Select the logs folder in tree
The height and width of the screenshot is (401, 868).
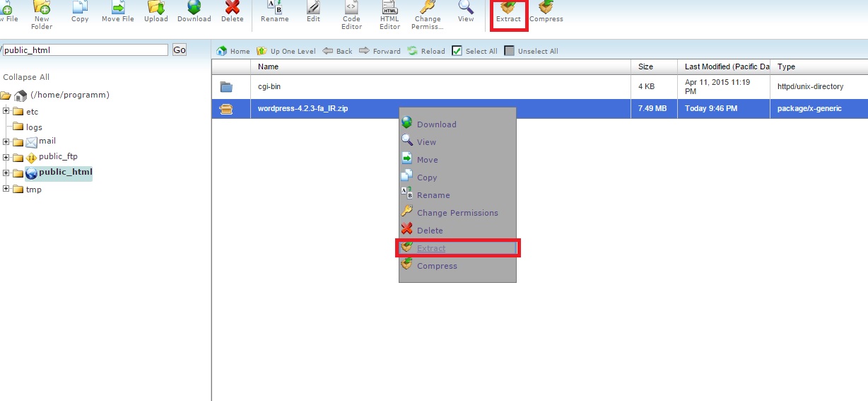[x=34, y=127]
